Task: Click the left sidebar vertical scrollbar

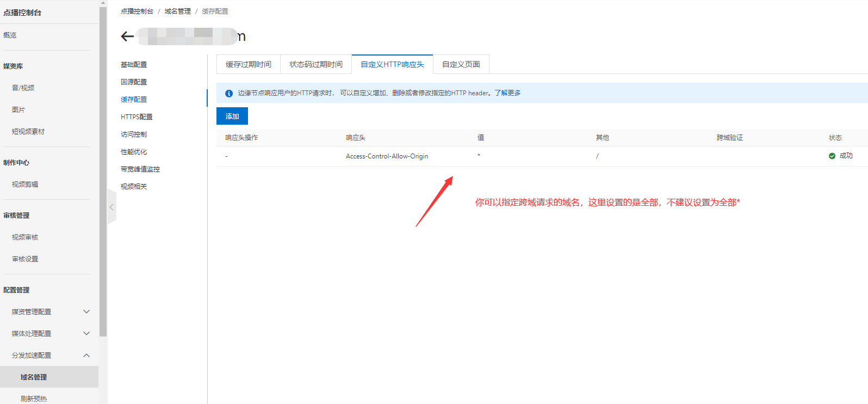Action: (x=103, y=172)
